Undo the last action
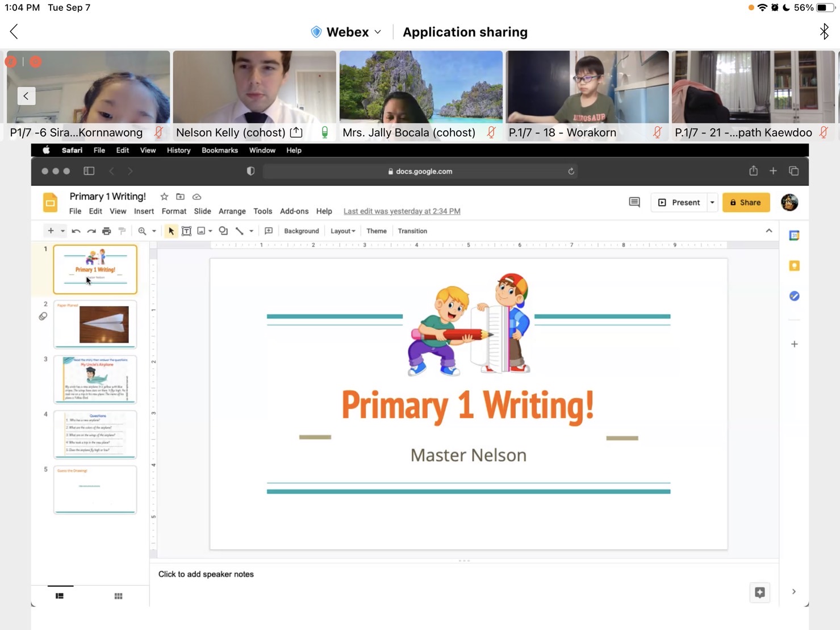The height and width of the screenshot is (630, 840). [x=76, y=231]
